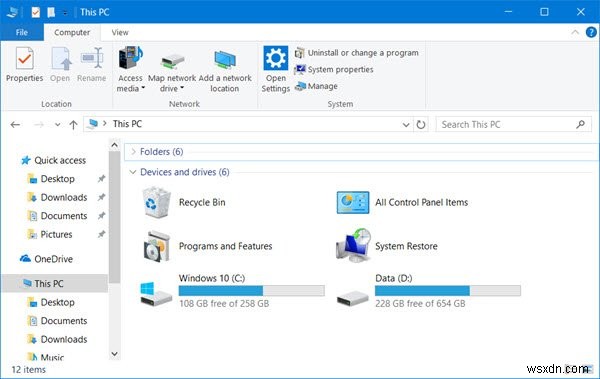Open Help via the question mark icon
600x379 pixels.
(x=591, y=32)
